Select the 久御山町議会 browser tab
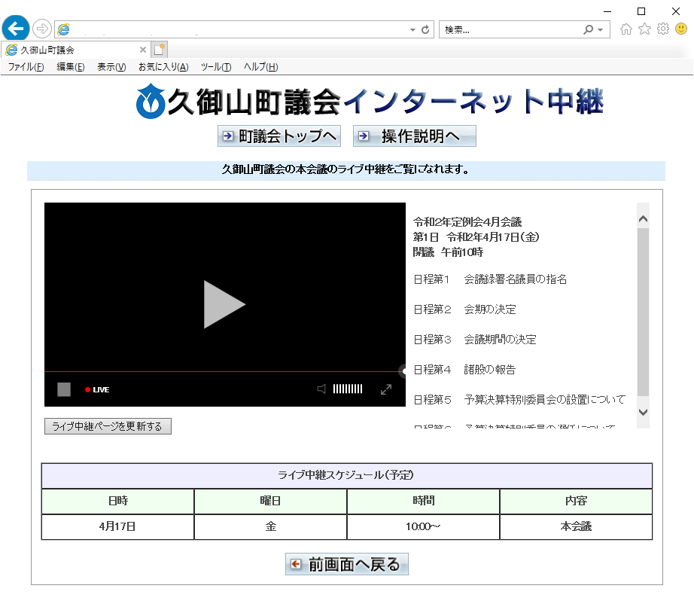694x616 pixels. pyautogui.click(x=75, y=50)
